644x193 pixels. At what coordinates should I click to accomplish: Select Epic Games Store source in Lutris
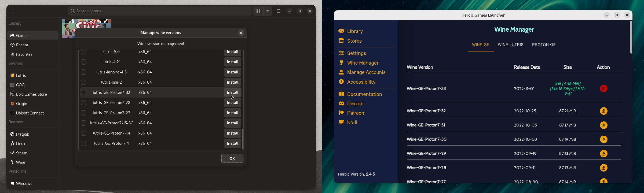click(31, 94)
